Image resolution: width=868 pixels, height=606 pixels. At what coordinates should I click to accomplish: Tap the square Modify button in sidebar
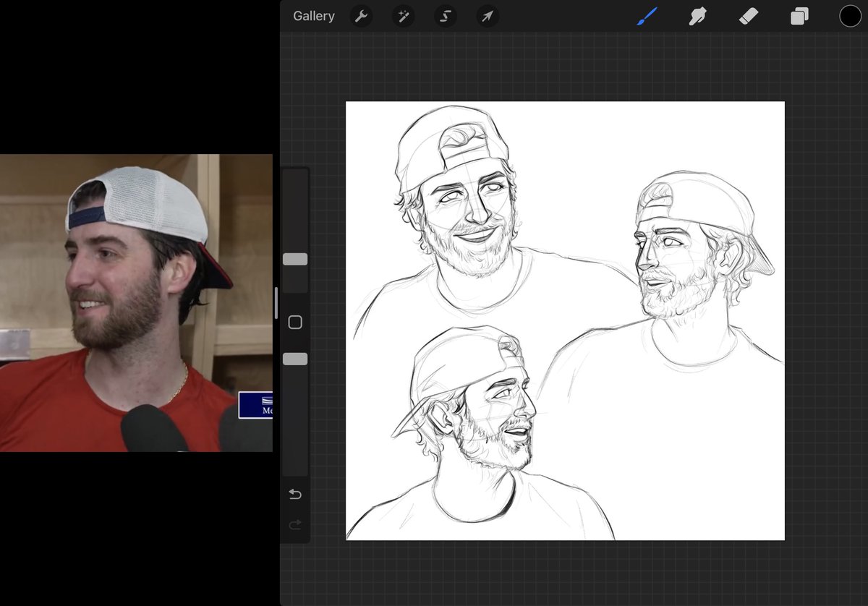coord(295,323)
